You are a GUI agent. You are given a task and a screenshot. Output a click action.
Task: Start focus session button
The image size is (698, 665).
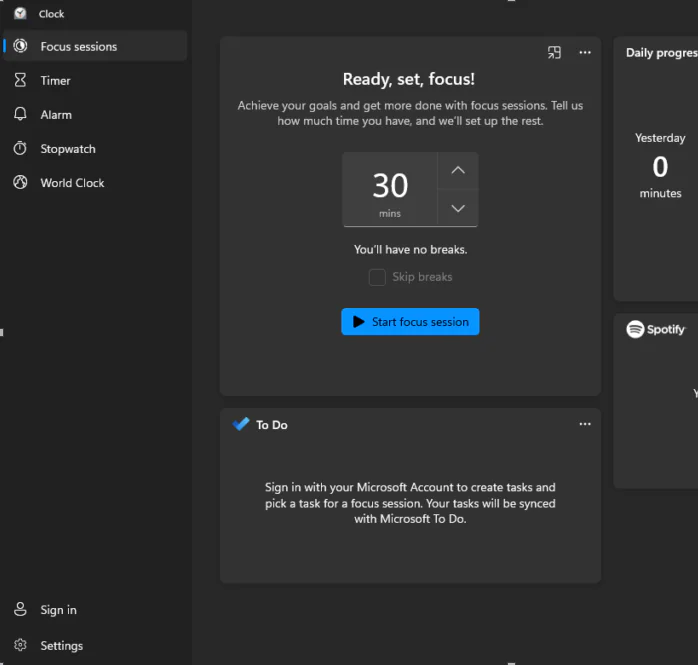(x=410, y=321)
